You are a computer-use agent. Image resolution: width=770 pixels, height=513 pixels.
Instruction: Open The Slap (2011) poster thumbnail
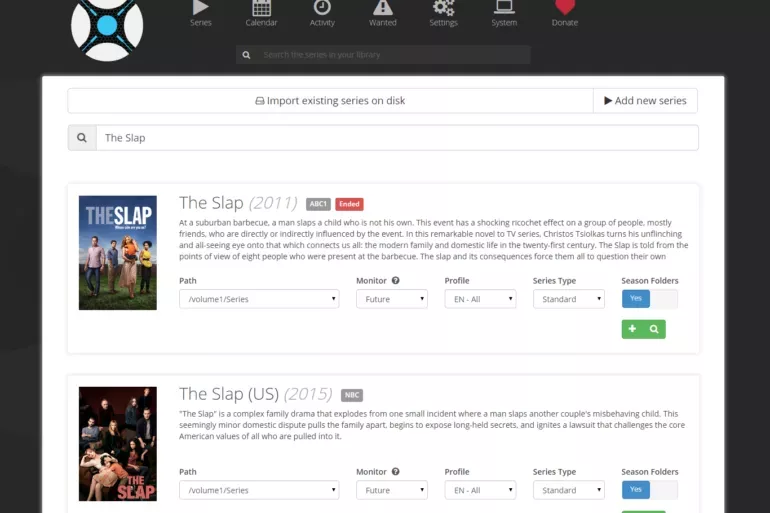coord(118,253)
